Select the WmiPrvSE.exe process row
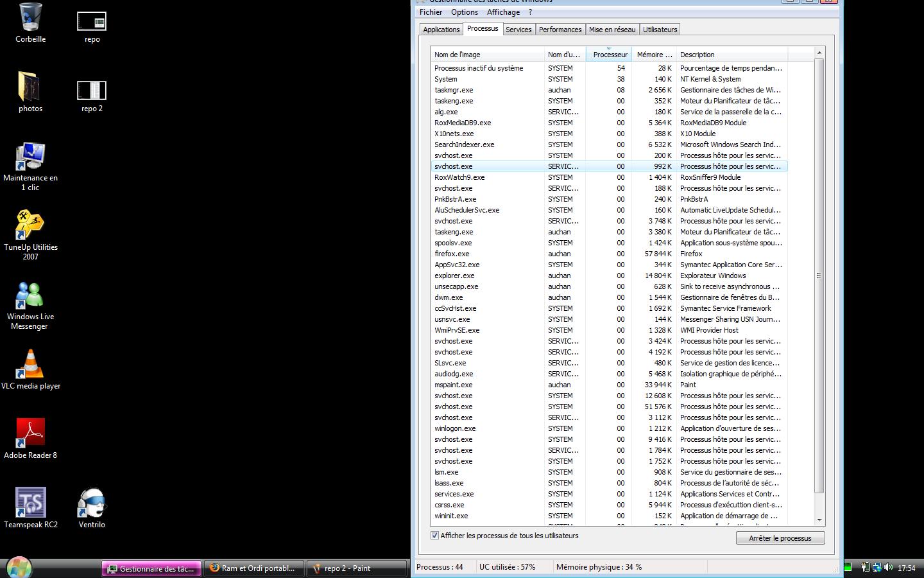The width and height of the screenshot is (924, 578). click(609, 330)
